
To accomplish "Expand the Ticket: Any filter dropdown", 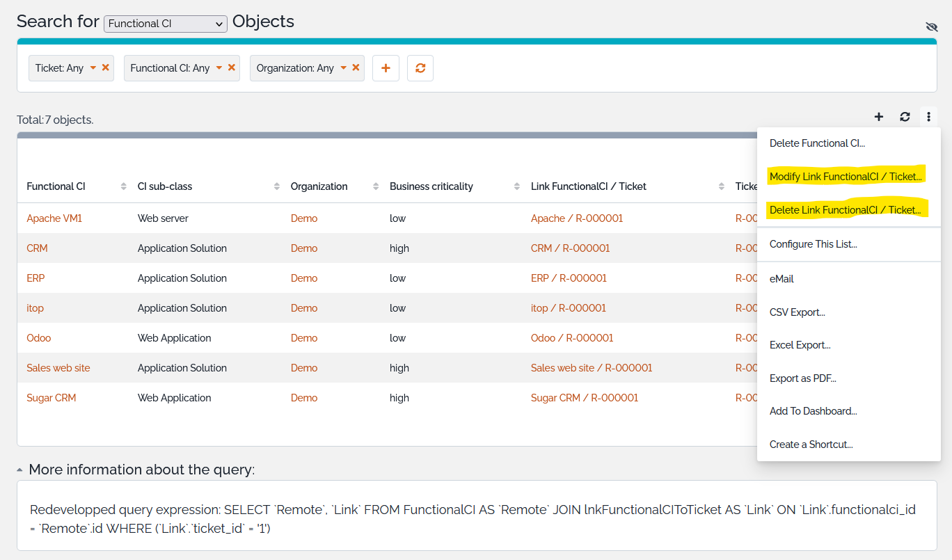I will 93,67.
